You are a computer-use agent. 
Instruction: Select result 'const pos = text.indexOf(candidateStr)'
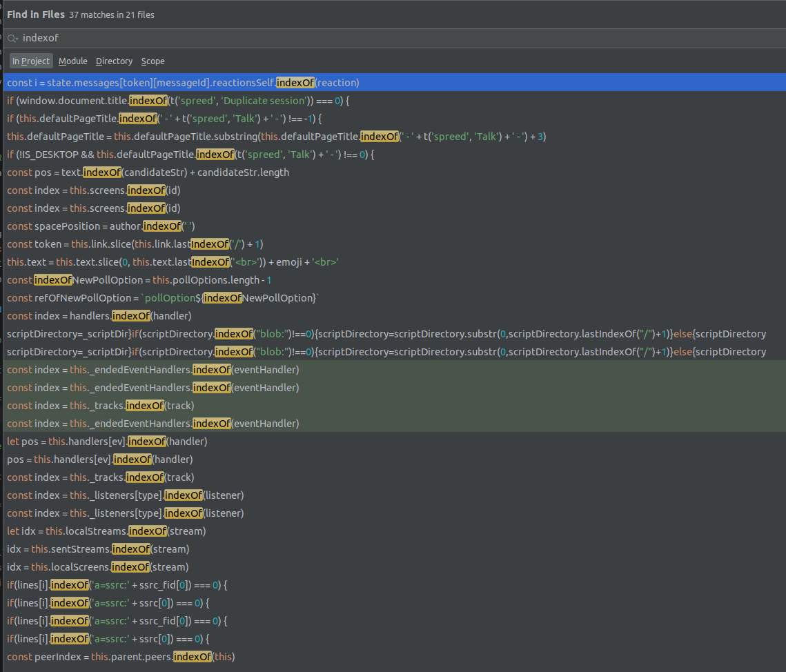[395, 172]
